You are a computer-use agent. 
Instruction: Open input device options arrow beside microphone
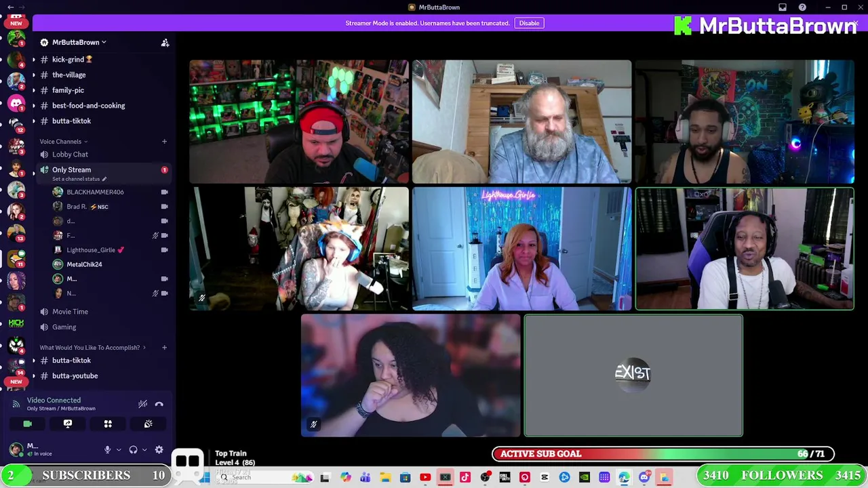pos(118,449)
